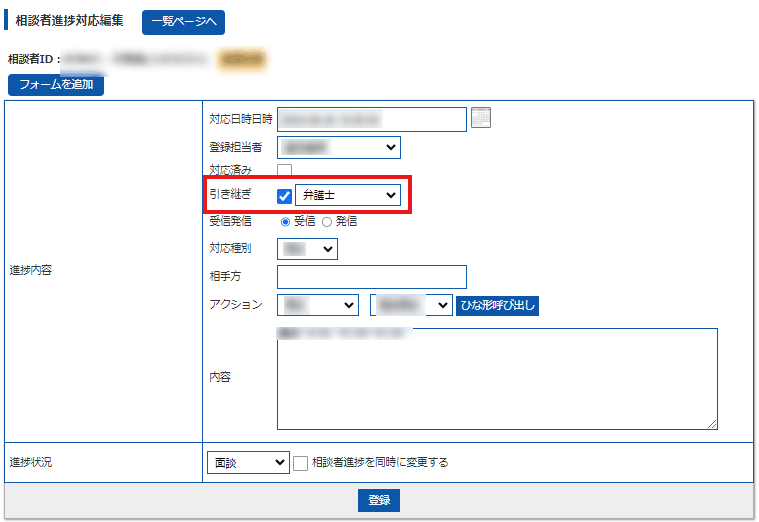Select the 受信 radio button
759x522 pixels.
[x=285, y=221]
